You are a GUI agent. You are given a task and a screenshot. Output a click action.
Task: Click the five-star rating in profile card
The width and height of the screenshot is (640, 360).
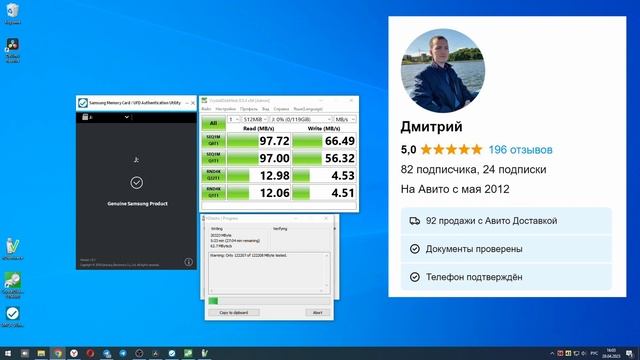click(451, 150)
